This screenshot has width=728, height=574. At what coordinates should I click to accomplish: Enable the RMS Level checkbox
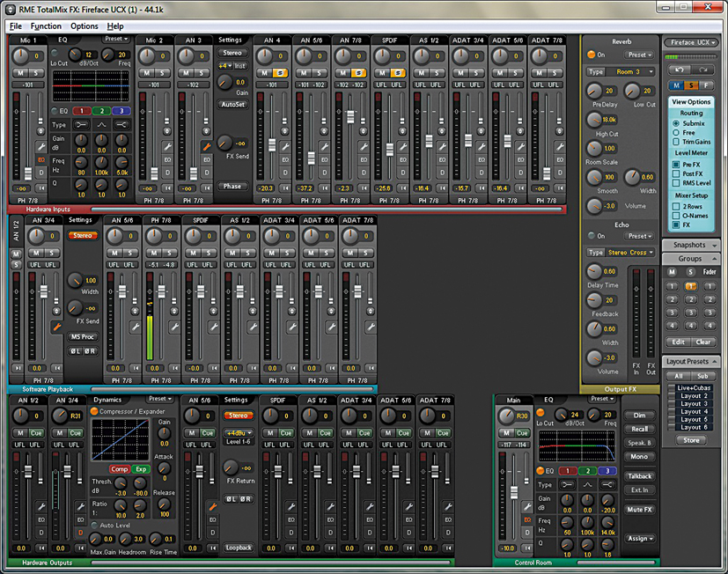(x=676, y=183)
